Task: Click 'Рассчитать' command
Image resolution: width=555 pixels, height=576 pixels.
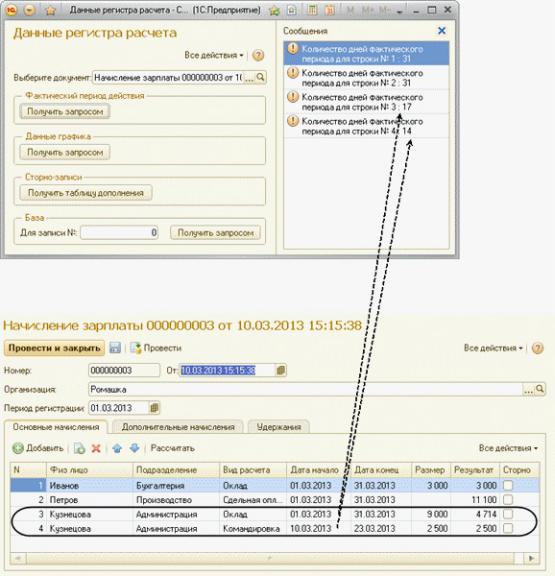Action: 173,448
